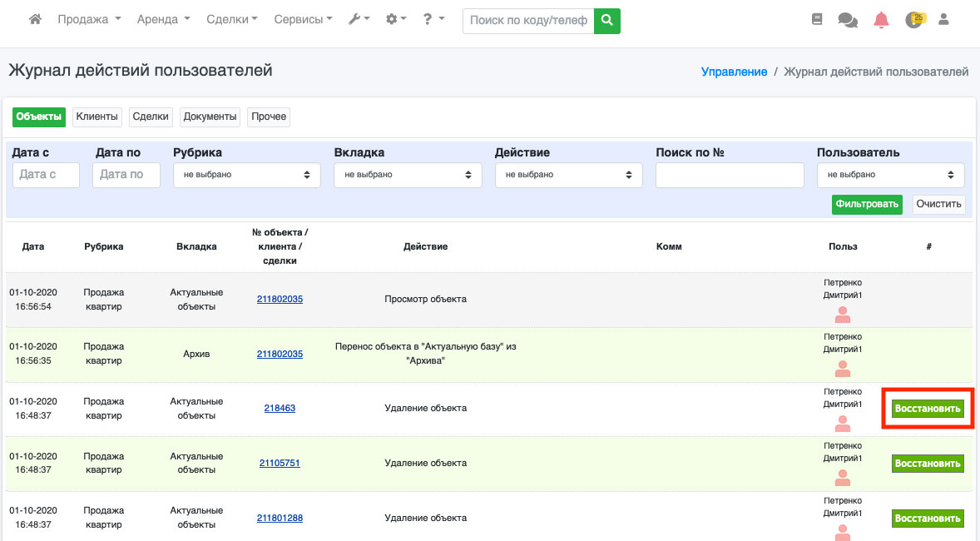This screenshot has height=541, width=980.
Task: Expand the Вкладка dropdown filter
Action: coord(408,175)
